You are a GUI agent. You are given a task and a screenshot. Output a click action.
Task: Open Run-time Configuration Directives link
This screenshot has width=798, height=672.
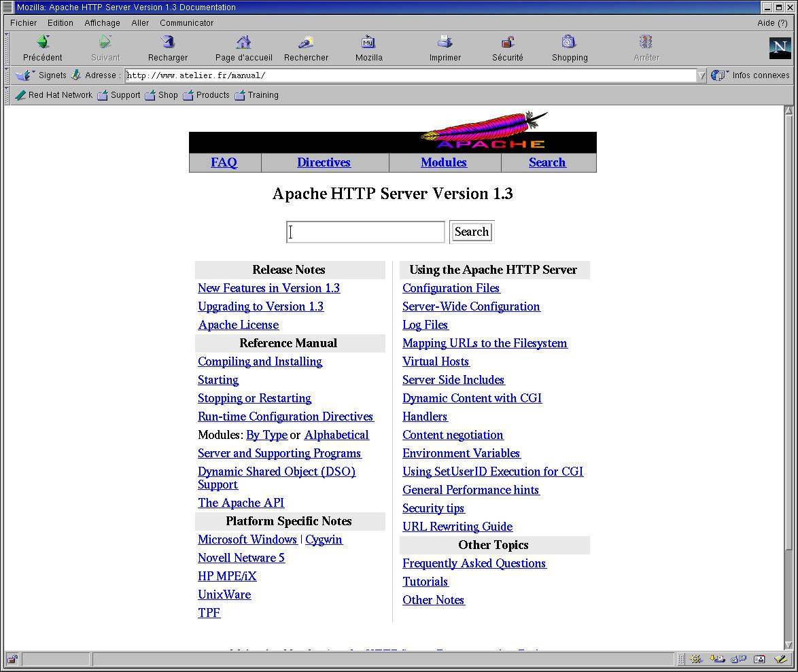coord(285,417)
